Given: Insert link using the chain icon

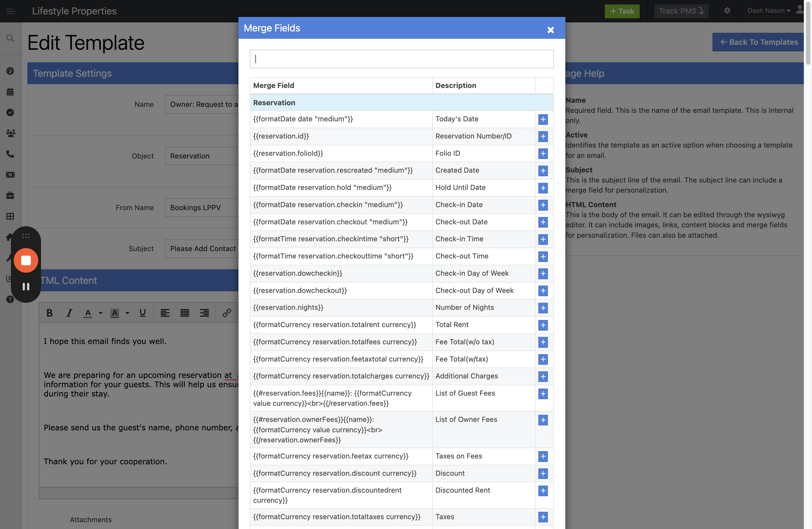Looking at the screenshot, I should coord(227,313).
